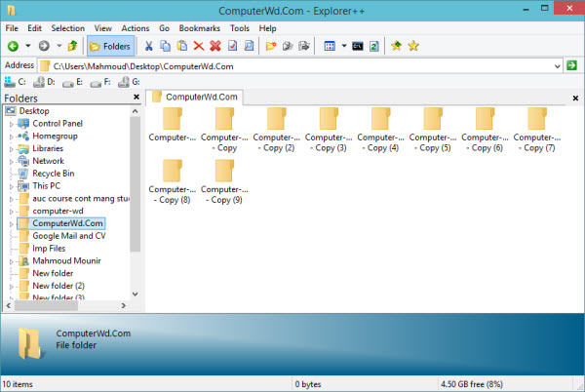Click the Paste clipboard icon
This screenshot has height=392, width=585.
click(x=182, y=46)
